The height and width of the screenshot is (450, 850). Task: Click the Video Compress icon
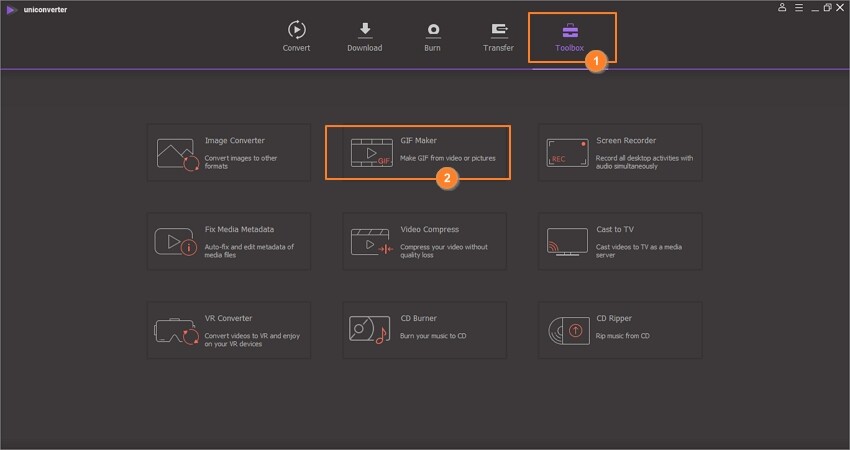(370, 241)
